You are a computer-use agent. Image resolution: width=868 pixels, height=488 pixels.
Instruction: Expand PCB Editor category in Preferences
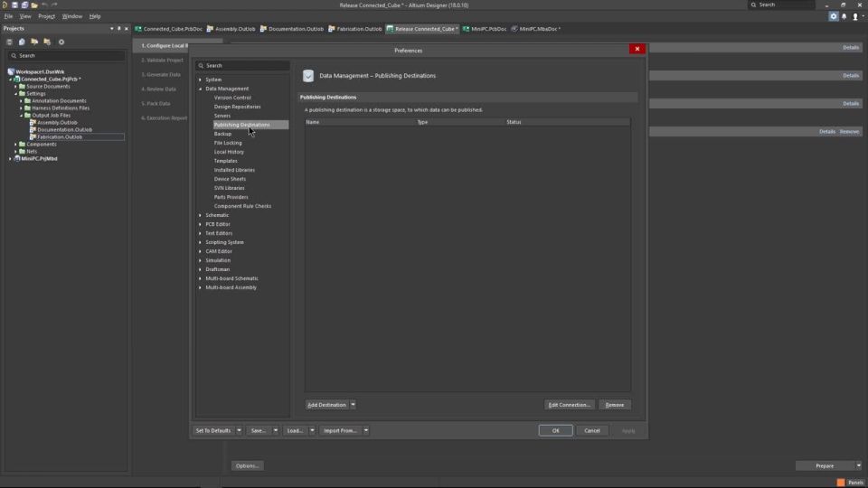201,224
